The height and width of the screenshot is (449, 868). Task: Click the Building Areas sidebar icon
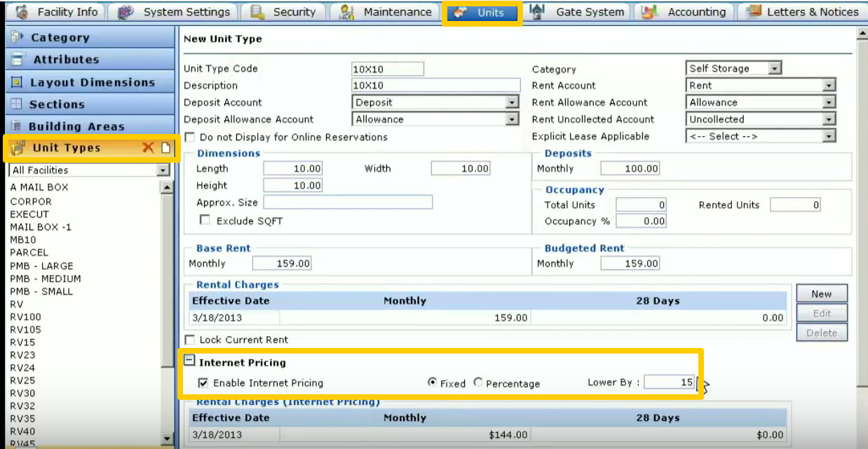tap(17, 126)
